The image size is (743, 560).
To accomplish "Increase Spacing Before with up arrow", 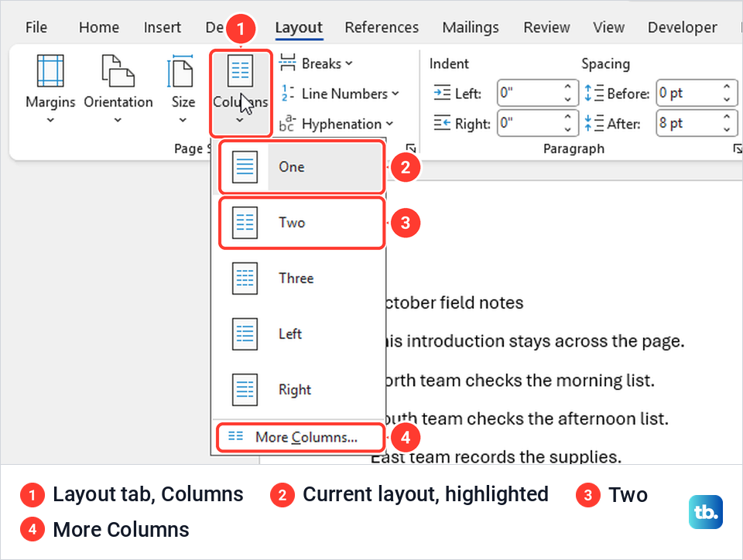I will [727, 87].
